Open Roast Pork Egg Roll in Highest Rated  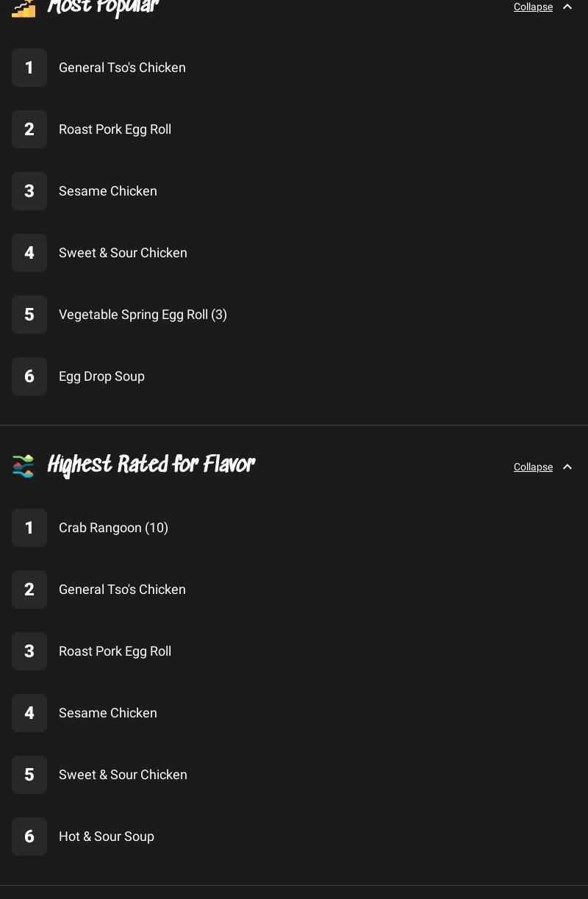pos(115,651)
